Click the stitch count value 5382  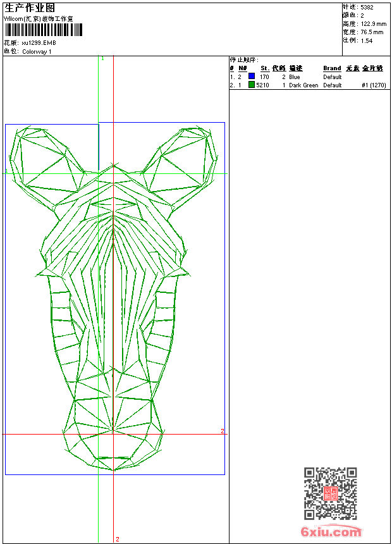367,7
